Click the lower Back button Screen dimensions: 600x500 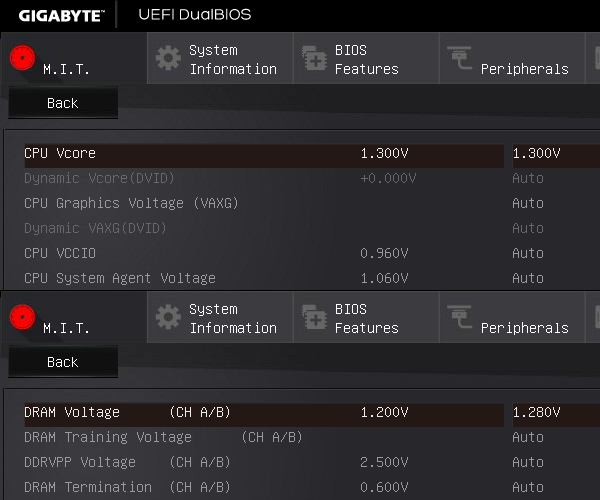pyautogui.click(x=63, y=362)
